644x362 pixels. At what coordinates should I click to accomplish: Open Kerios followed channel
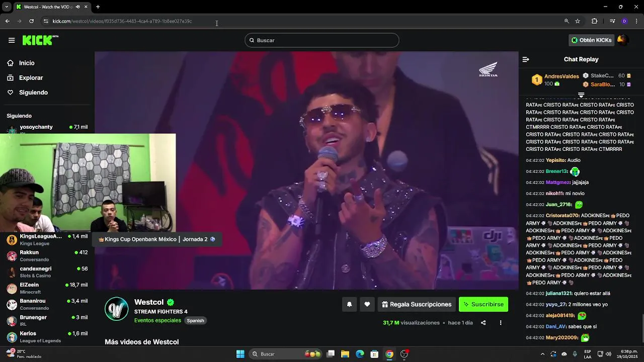[x=47, y=336]
